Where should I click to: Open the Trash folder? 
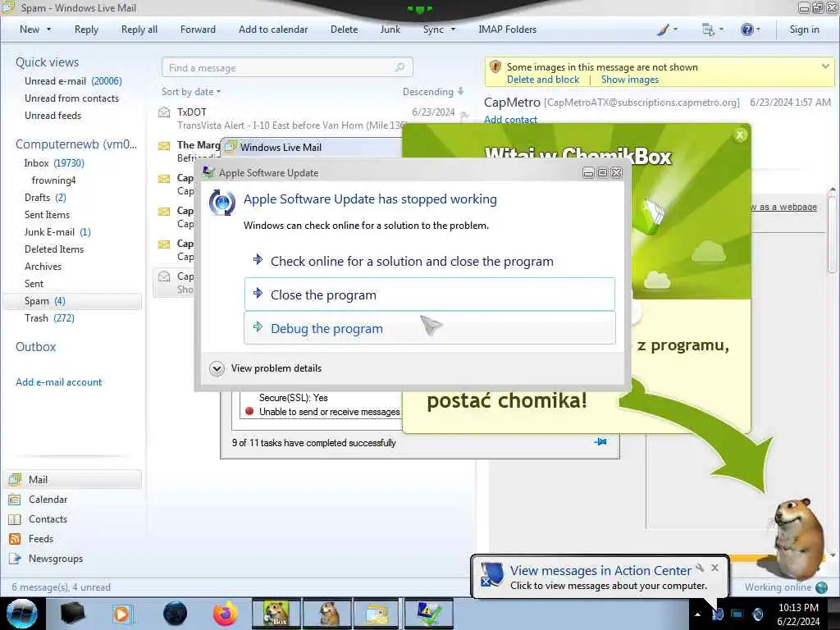coord(49,318)
